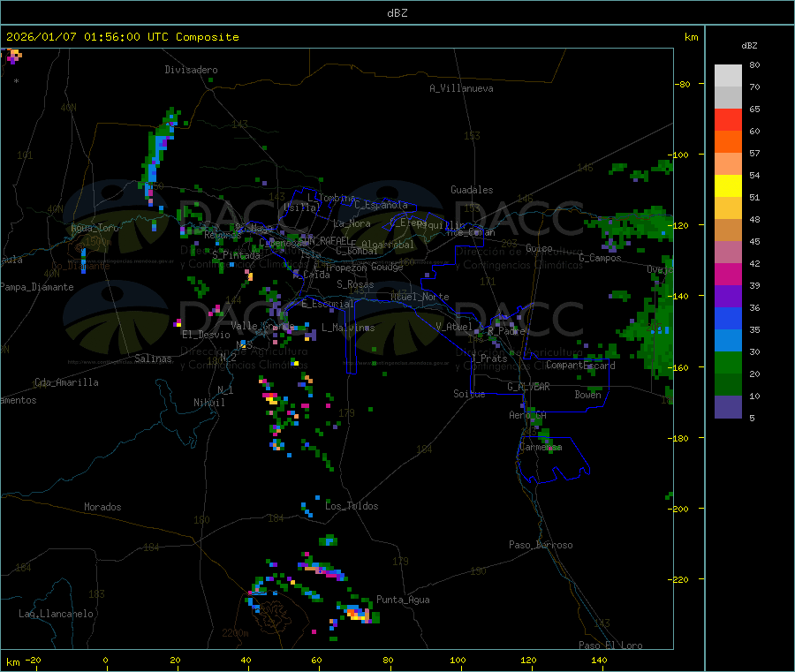Viewport: 795px width, 672px height.
Task: Click the J_Prats location label
Action: (489, 358)
